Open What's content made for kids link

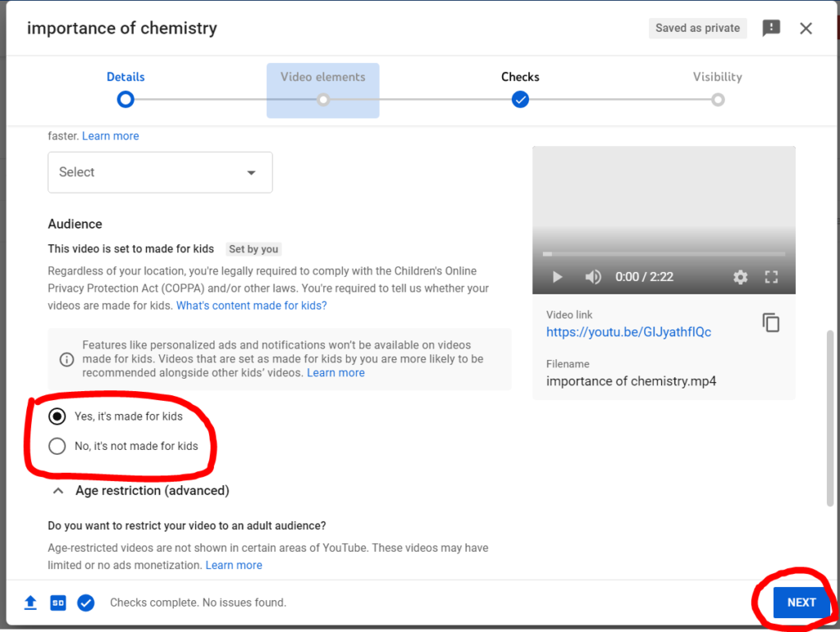coord(251,306)
